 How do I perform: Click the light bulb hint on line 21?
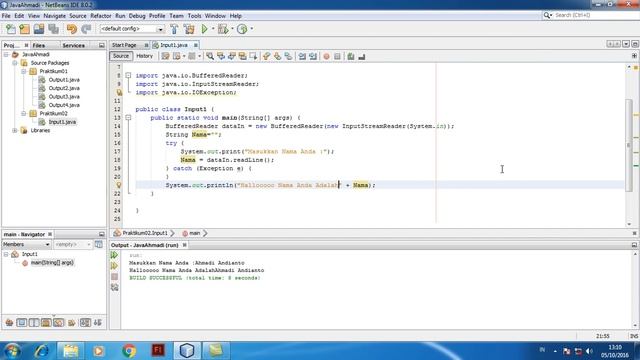119,185
